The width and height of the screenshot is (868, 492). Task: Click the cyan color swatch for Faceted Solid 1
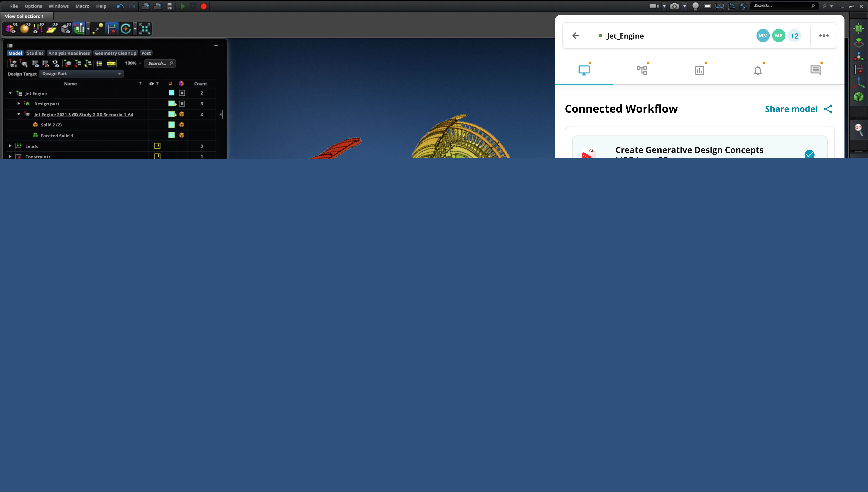click(x=171, y=135)
